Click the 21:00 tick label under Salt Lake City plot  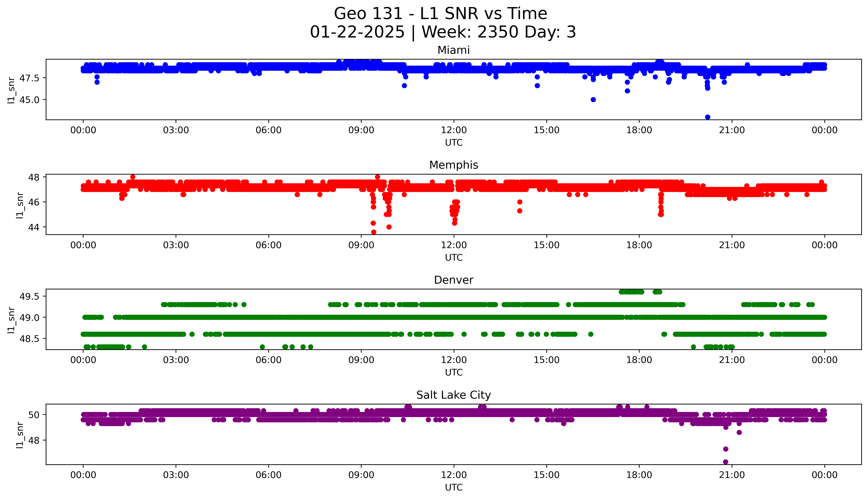point(732,475)
